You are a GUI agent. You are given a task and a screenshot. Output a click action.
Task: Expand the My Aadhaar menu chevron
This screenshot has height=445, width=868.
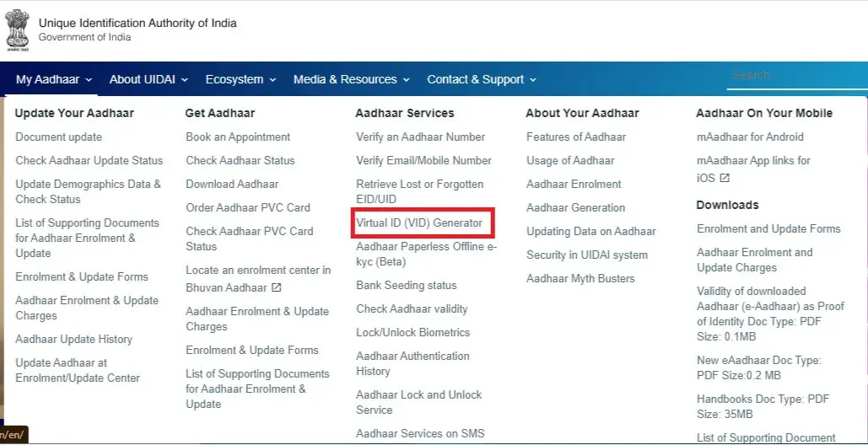89,80
